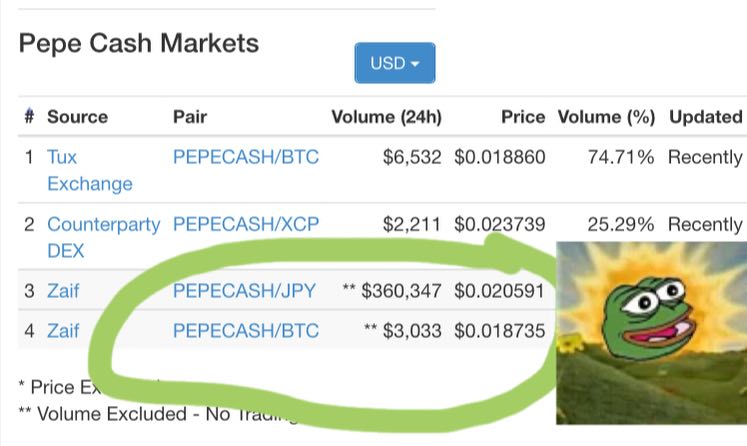Open the PEPECASH/BTC pair on Tux Exchange

246,157
